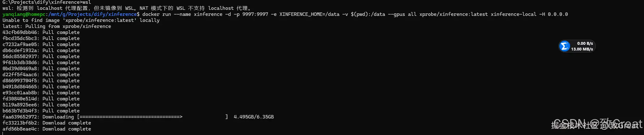Click the blue network speed monitor icon
This screenshot has width=644, height=135.
pos(564,46)
